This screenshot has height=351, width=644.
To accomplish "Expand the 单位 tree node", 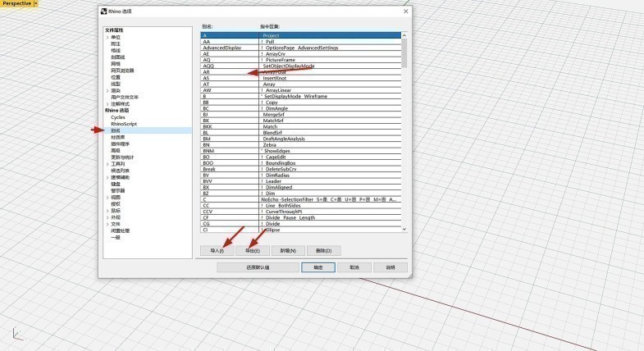I will click(106, 37).
